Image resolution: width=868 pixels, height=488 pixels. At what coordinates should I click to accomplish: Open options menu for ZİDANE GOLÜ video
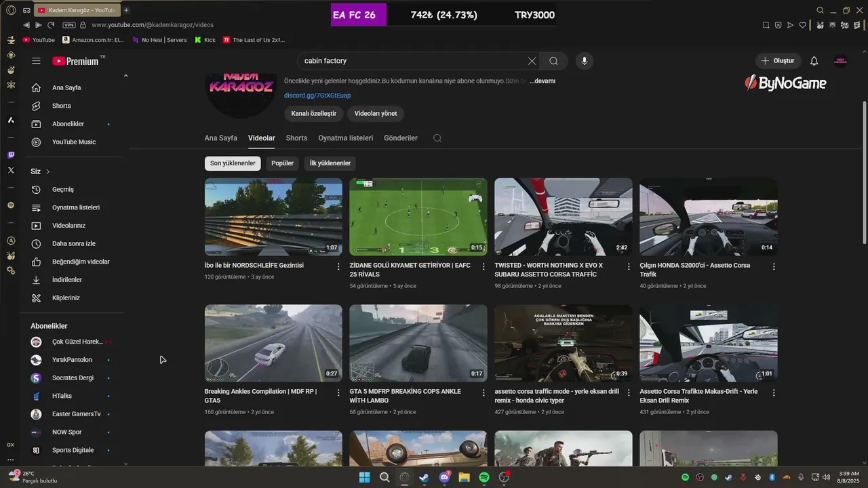(484, 267)
